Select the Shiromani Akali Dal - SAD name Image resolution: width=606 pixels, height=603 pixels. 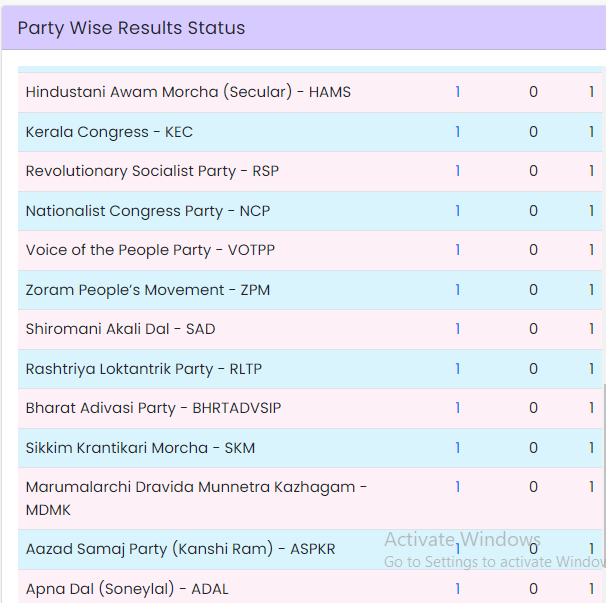(x=120, y=329)
